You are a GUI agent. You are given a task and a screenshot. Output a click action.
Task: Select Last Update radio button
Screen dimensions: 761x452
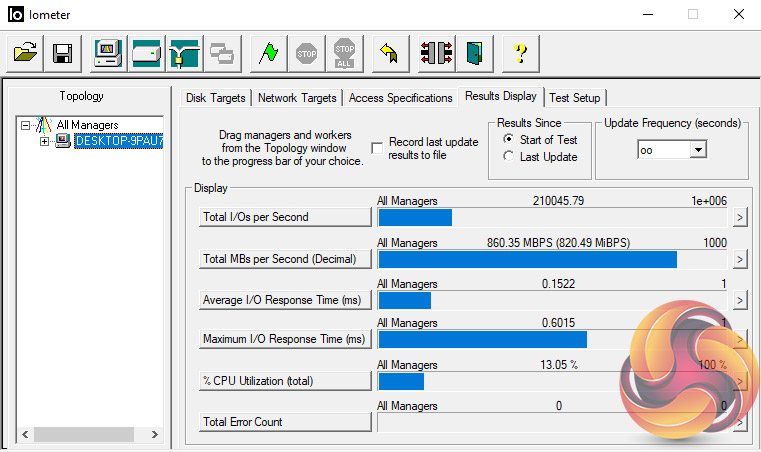(x=508, y=156)
